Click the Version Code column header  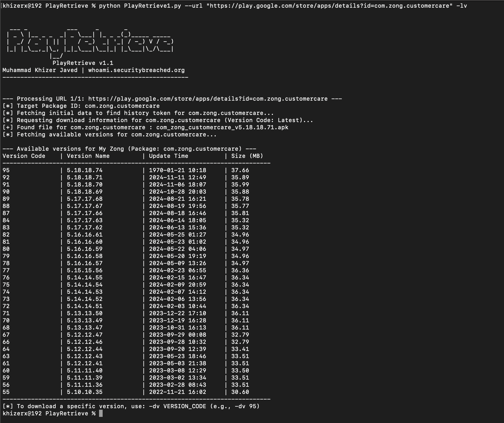pos(24,156)
